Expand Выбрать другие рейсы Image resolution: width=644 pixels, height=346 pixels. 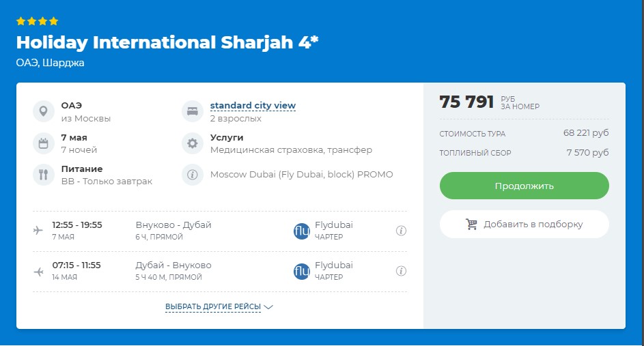(213, 307)
